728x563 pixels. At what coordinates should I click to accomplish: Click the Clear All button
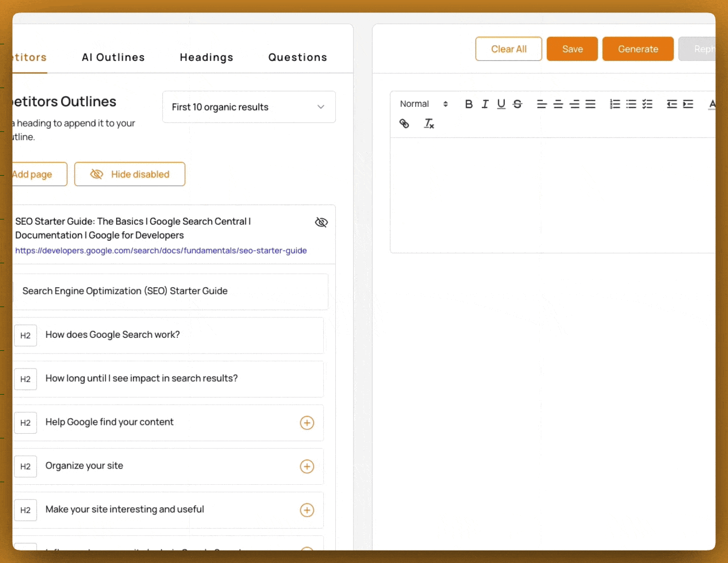click(509, 49)
